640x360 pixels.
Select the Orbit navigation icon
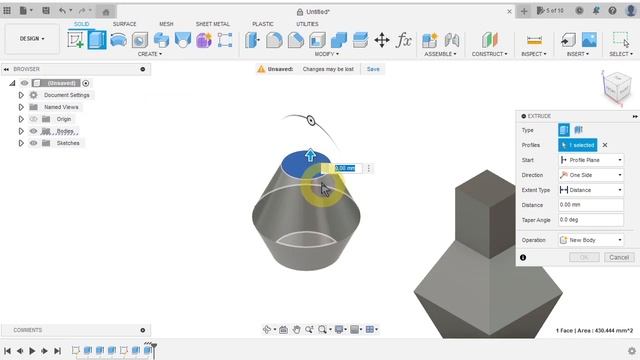(267, 329)
